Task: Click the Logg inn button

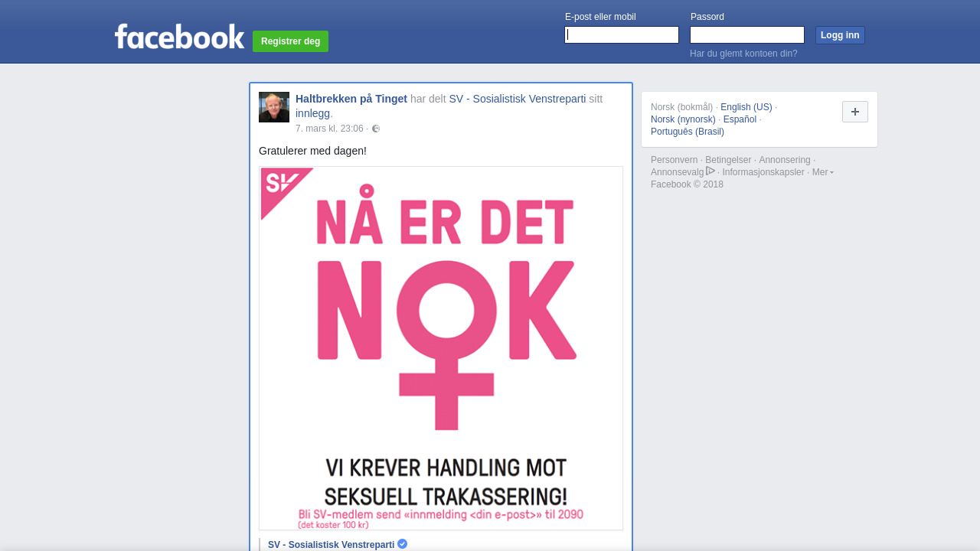Action: 840,35
